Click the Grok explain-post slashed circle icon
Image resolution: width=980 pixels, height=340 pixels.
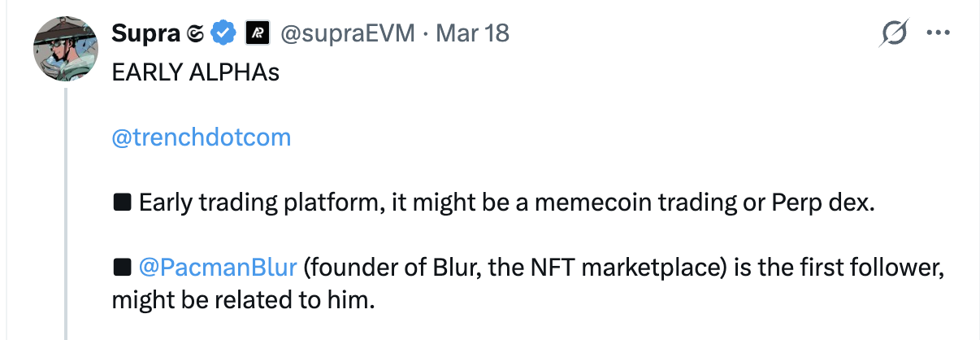pyautogui.click(x=893, y=34)
